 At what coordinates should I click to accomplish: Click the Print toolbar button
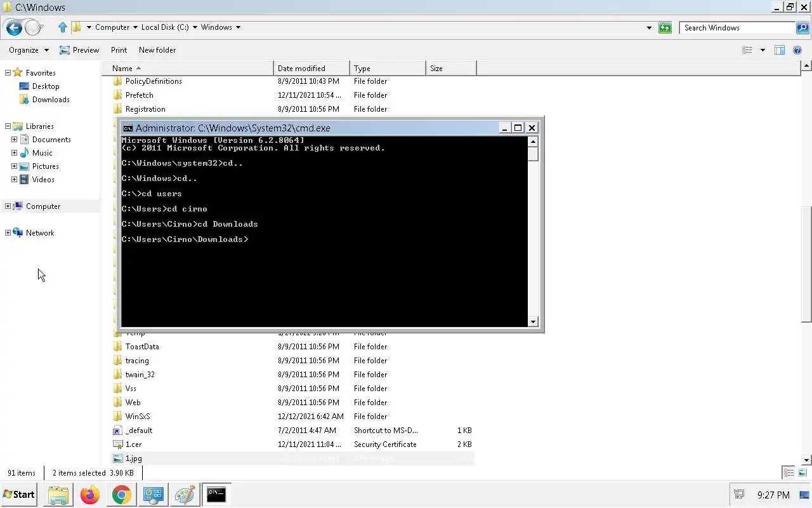tap(119, 50)
